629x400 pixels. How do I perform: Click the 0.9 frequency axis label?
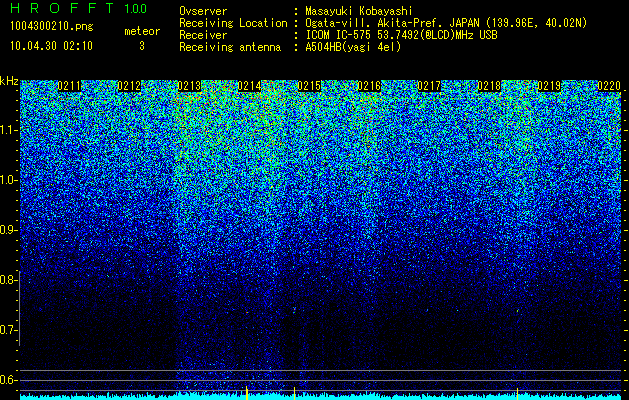click(x=7, y=230)
